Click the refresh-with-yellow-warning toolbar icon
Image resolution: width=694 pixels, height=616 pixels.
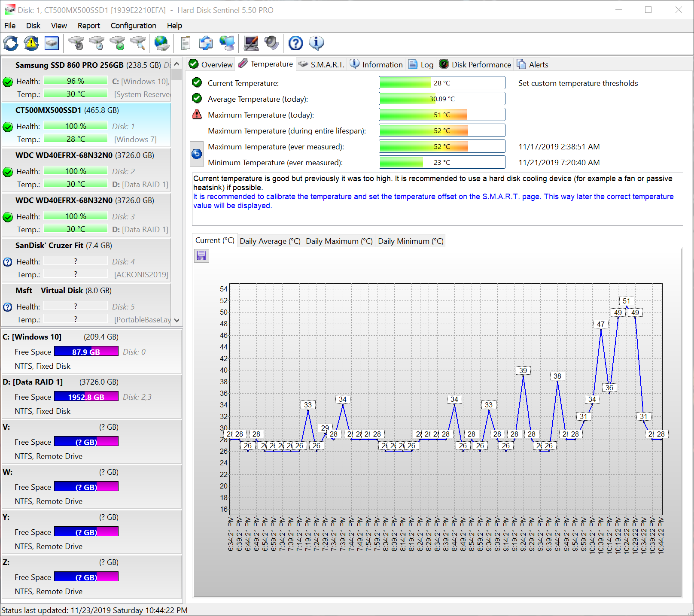[31, 43]
